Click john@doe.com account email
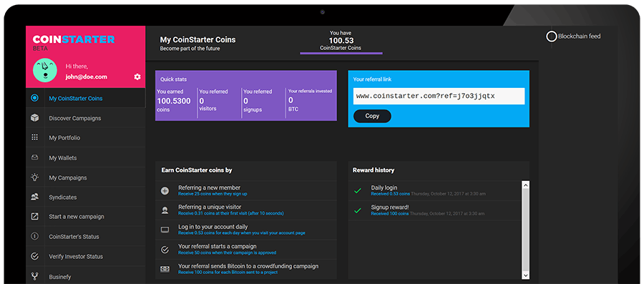The width and height of the screenshot is (644, 284). (x=87, y=77)
